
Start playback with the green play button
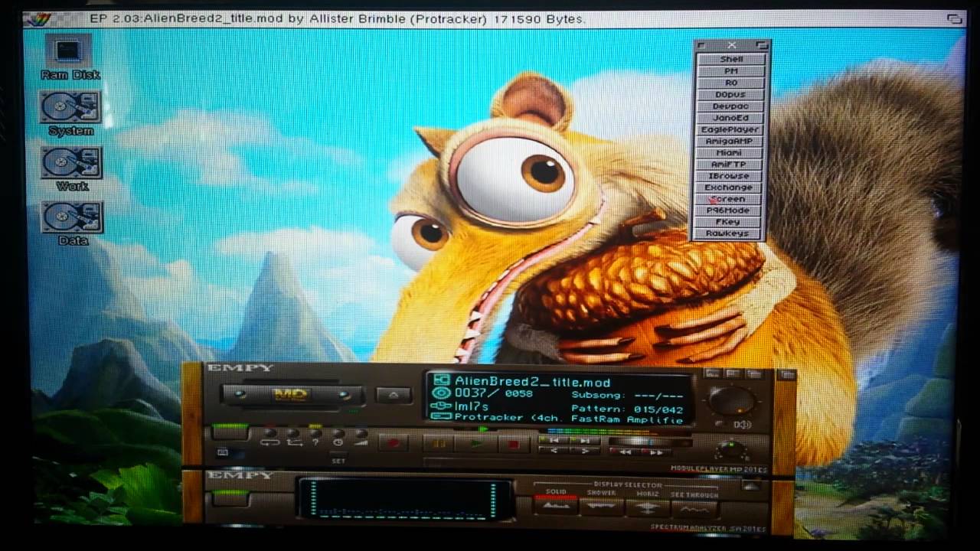tap(476, 443)
